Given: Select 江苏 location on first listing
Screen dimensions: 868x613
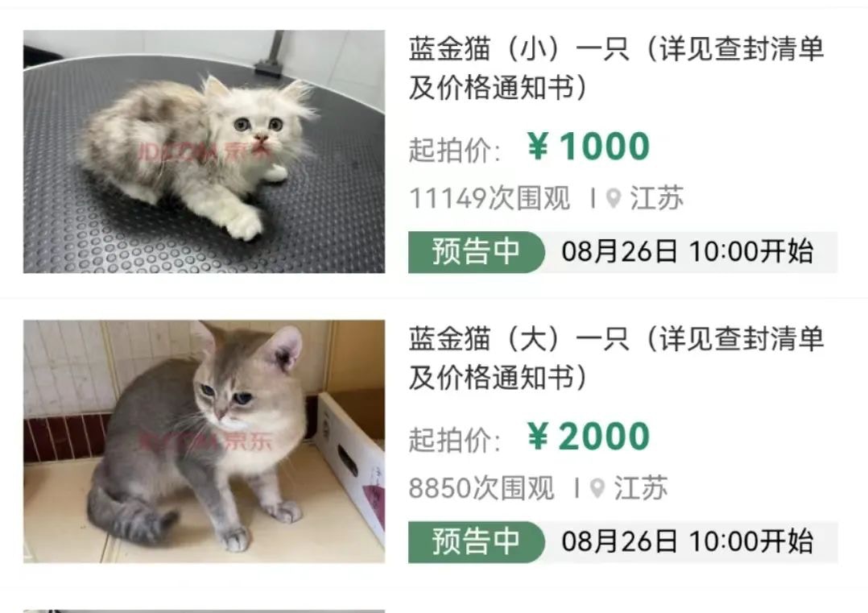Looking at the screenshot, I should [656, 198].
